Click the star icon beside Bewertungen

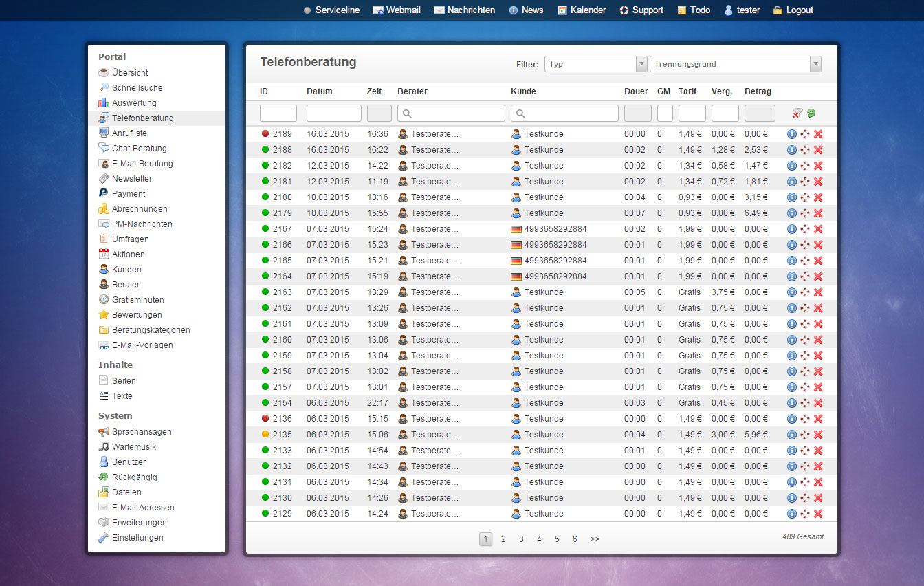pyautogui.click(x=104, y=315)
